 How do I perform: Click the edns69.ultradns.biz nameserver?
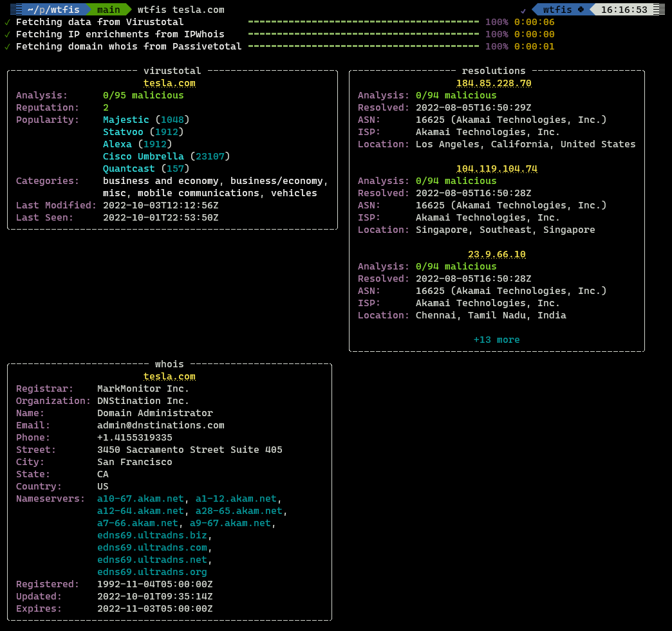[152, 535]
